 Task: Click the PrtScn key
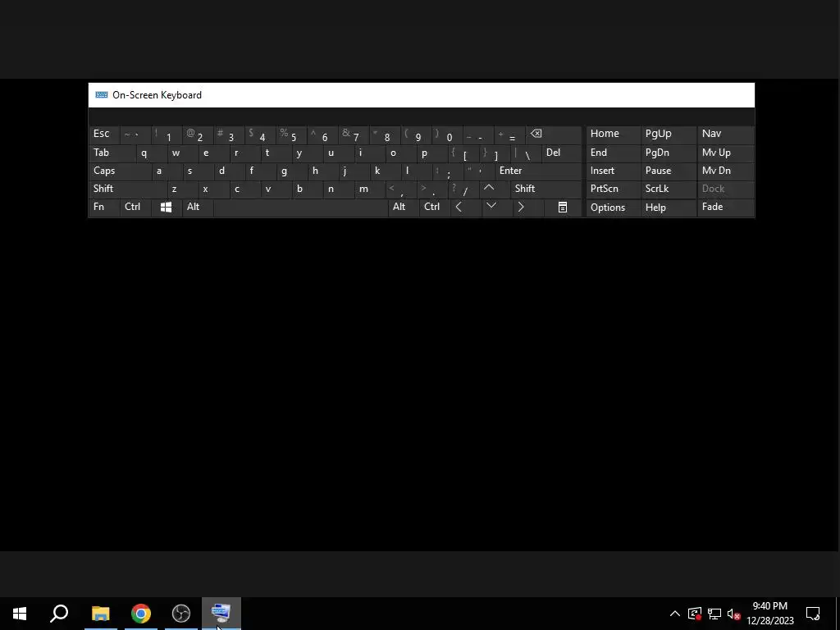pyautogui.click(x=613, y=189)
